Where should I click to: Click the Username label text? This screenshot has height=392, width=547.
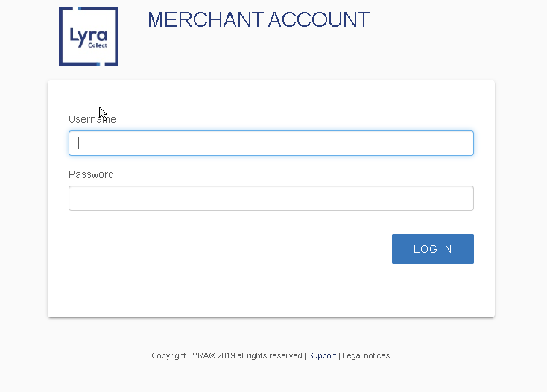click(x=92, y=119)
